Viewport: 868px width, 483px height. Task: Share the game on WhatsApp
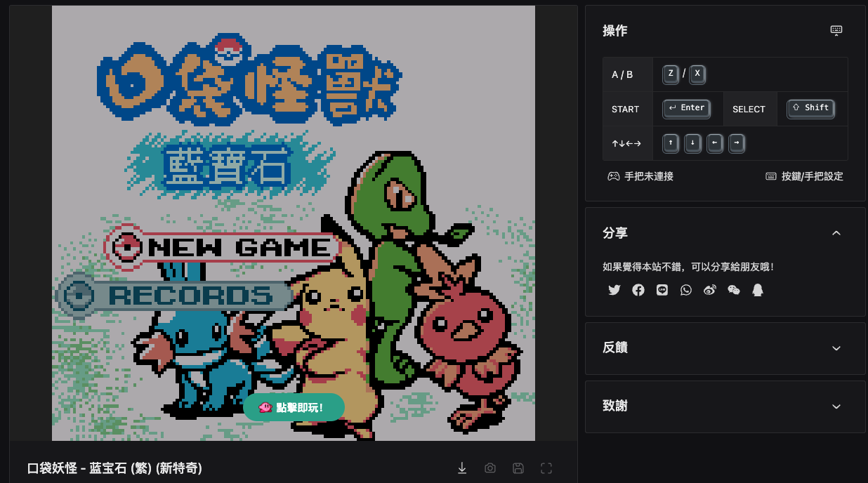pyautogui.click(x=685, y=289)
